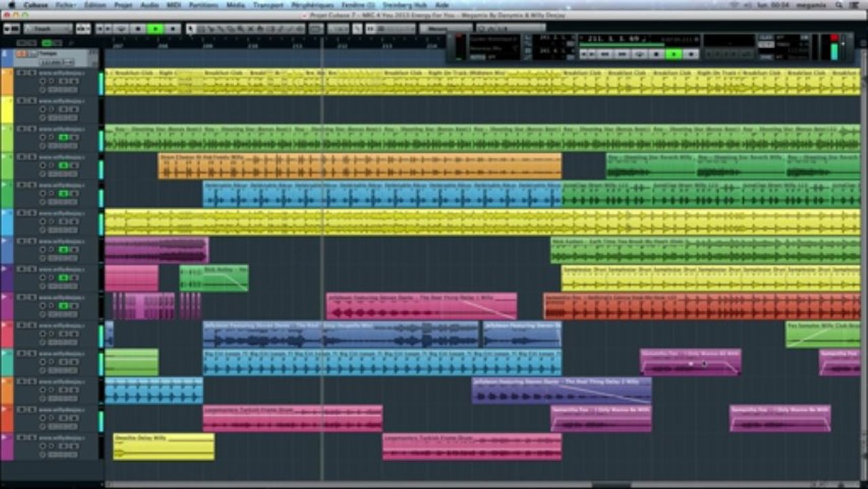The height and width of the screenshot is (489, 868).
Task: Click Rewind in the Transport panel
Action: 605,54
